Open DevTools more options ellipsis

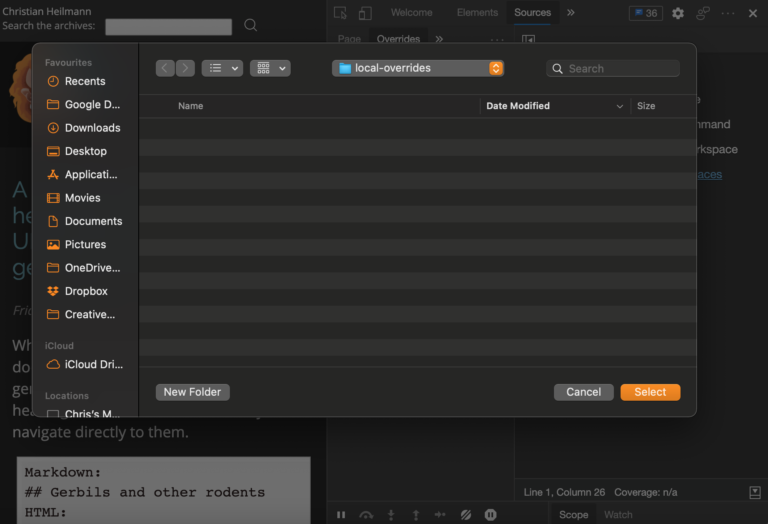pos(728,13)
